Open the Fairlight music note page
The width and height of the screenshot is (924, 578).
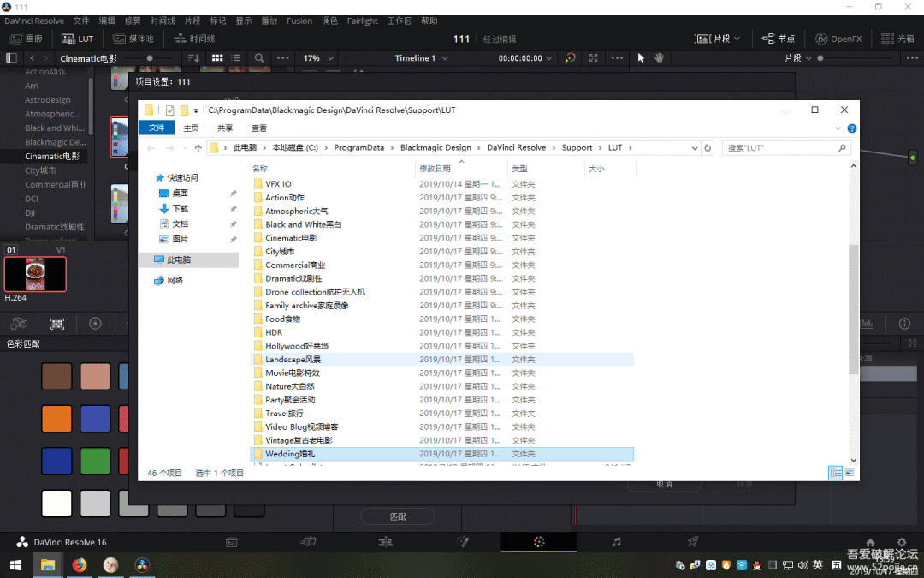click(x=616, y=542)
